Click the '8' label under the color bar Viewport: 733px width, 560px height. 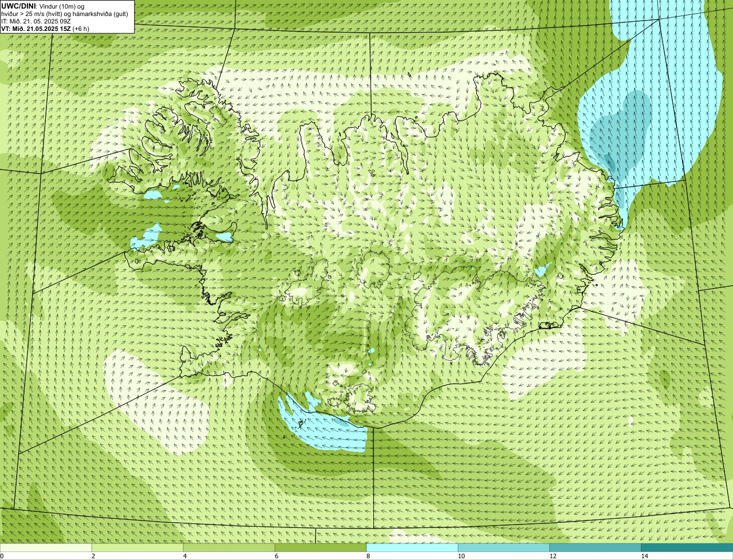pyautogui.click(x=368, y=556)
